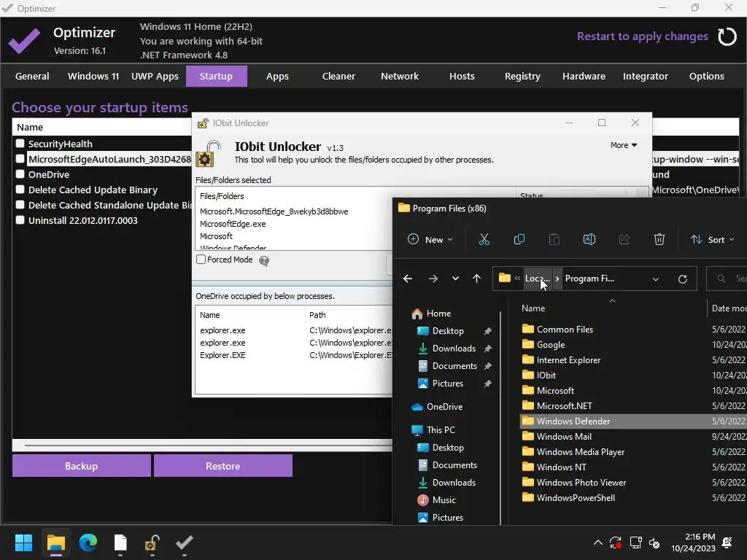Click the Home icon in Explorer sidebar
Viewport: 747px width, 560px height.
point(417,314)
